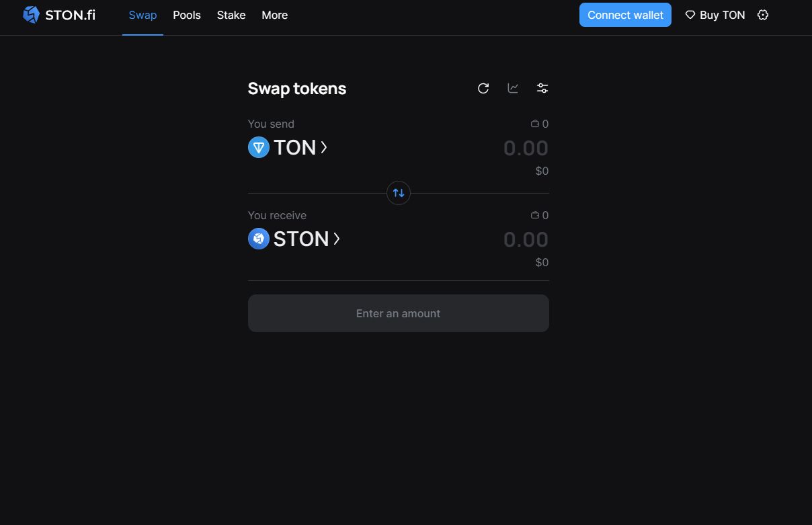Open the theme settings icon in header

[x=763, y=15]
